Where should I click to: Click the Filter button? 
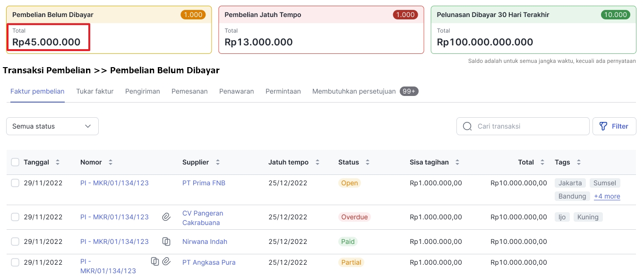[x=614, y=126]
